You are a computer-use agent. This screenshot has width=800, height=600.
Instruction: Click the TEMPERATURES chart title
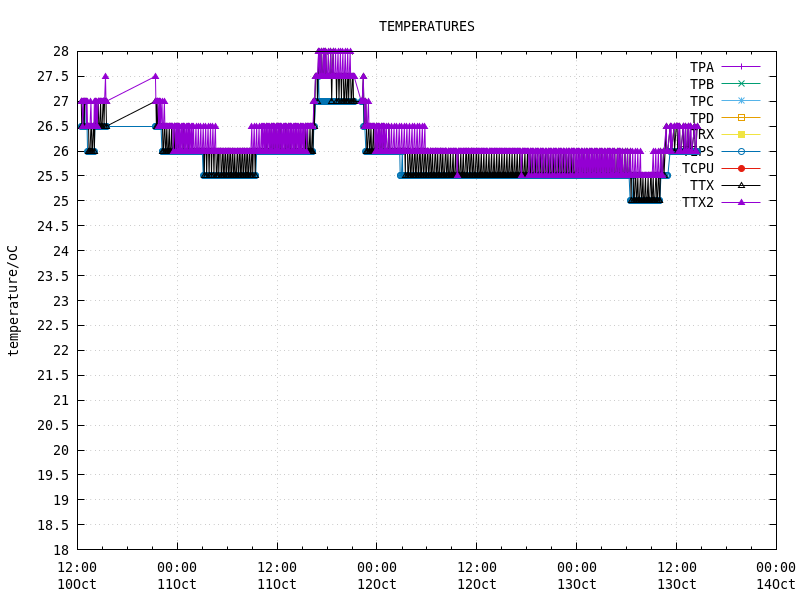[426, 27]
